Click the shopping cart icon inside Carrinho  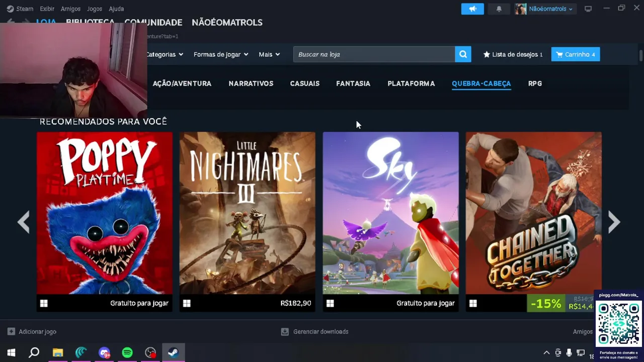click(x=559, y=54)
